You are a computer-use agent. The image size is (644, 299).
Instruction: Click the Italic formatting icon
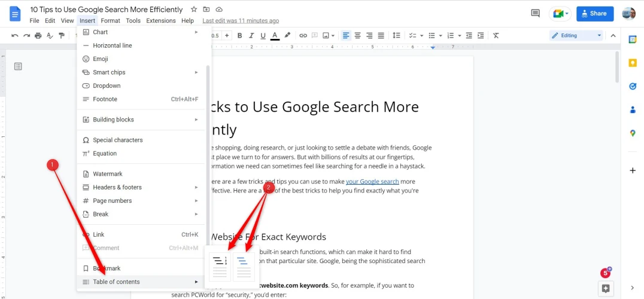point(251,35)
